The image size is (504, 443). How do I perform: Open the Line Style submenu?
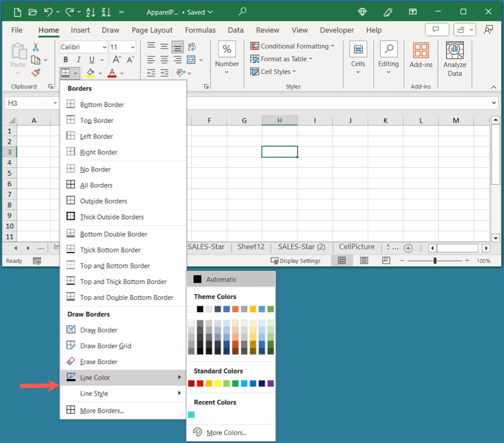tap(123, 394)
